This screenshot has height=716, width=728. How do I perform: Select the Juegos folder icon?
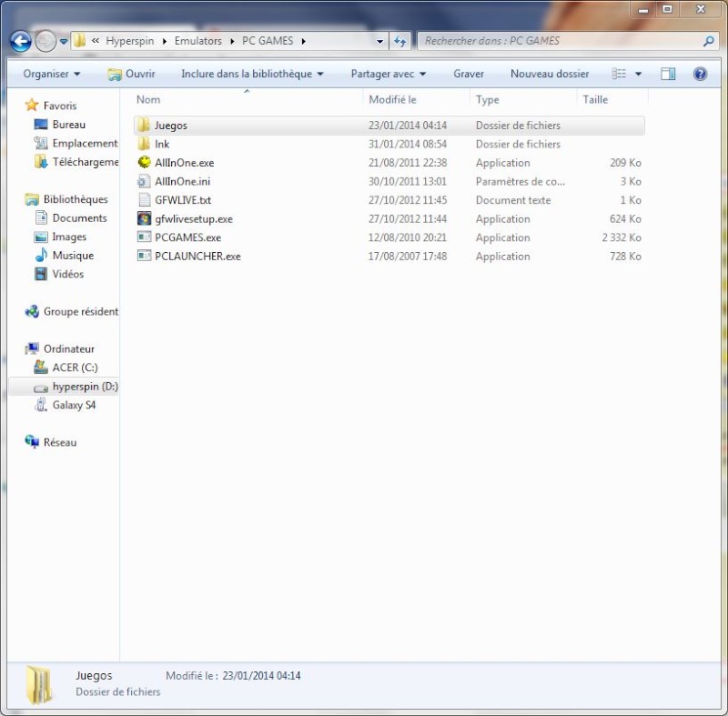pyautogui.click(x=144, y=125)
